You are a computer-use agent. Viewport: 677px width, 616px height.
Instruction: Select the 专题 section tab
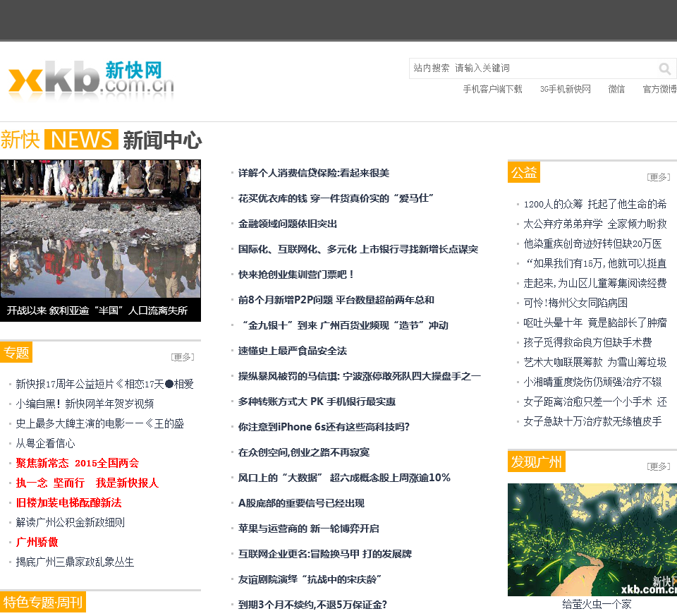[16, 353]
